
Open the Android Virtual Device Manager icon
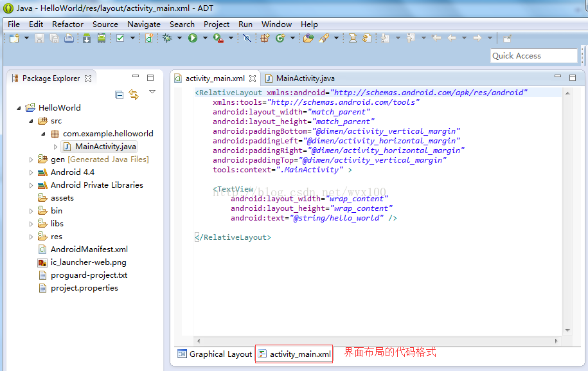(x=102, y=39)
